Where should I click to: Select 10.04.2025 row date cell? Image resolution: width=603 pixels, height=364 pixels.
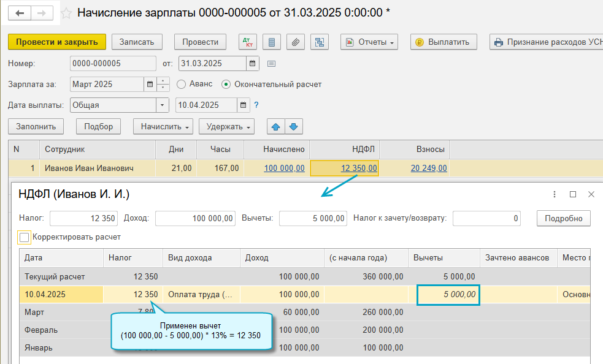click(61, 294)
